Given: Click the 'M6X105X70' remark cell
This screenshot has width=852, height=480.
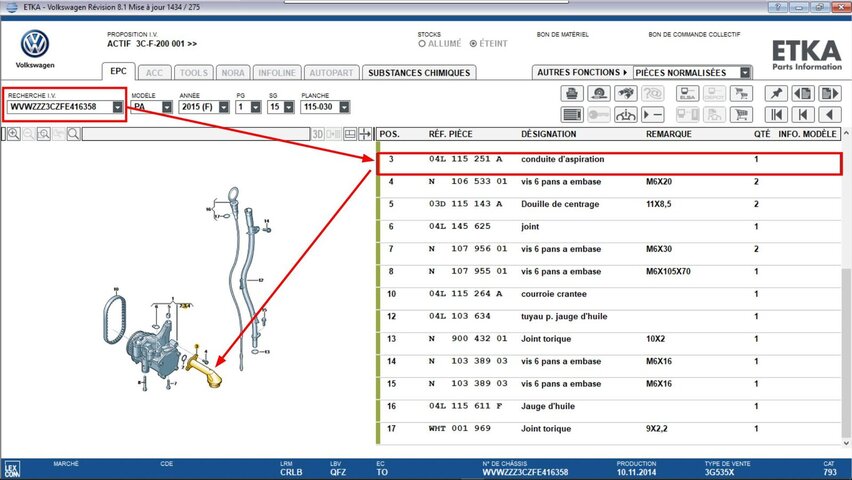Looking at the screenshot, I should [x=668, y=271].
